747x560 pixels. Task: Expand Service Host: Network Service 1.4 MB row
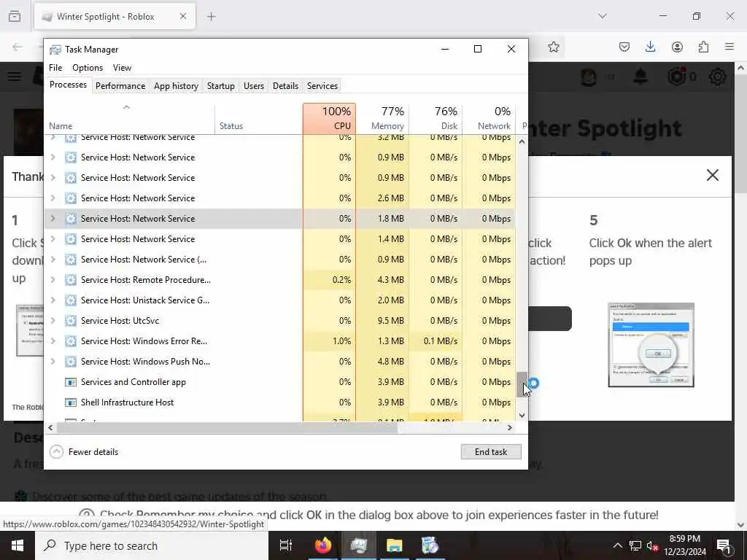(53, 239)
